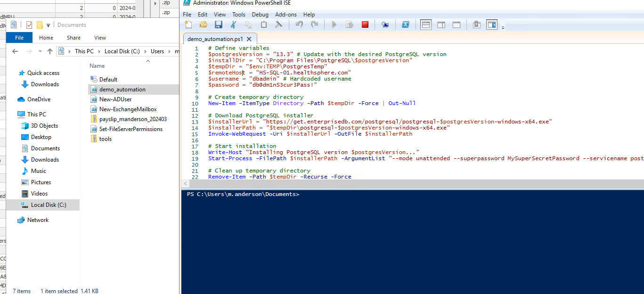This screenshot has width=644, height=294.
Task: Click the Clear Console Pane icon
Action: tap(279, 24)
